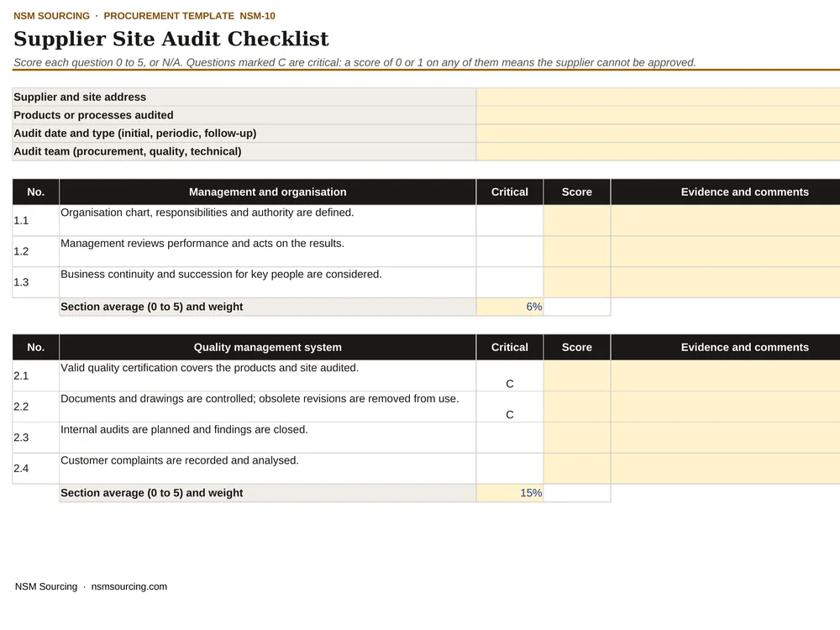Image resolution: width=840 pixels, height=630 pixels.
Task: Click the Score cell for question 2.3
Action: click(x=577, y=438)
